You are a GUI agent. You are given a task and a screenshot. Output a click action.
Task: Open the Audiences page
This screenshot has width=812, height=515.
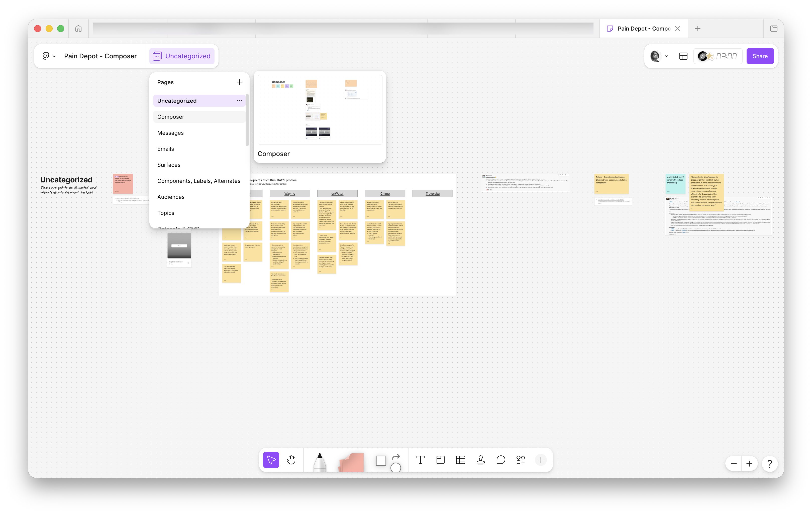[x=199, y=197]
